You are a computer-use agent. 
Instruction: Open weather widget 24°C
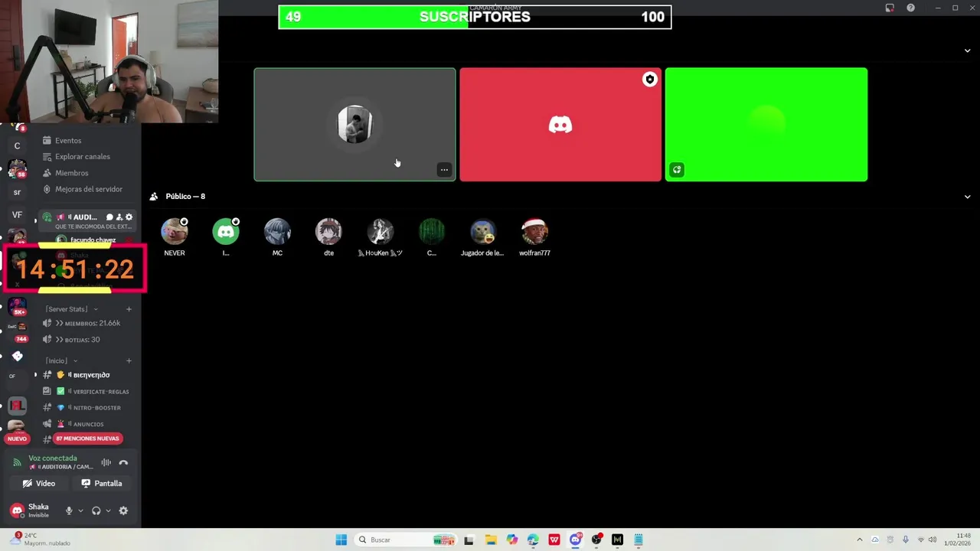[x=38, y=540]
